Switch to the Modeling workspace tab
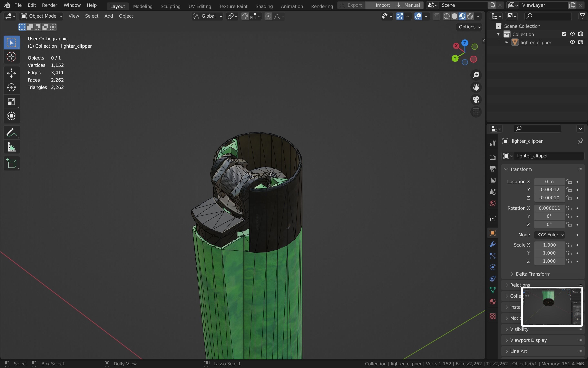This screenshot has height=368, width=588. [x=143, y=6]
